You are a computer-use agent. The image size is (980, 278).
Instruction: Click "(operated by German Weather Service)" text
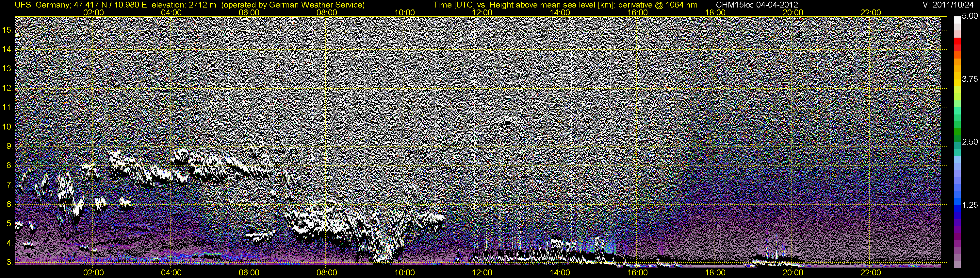click(x=293, y=5)
